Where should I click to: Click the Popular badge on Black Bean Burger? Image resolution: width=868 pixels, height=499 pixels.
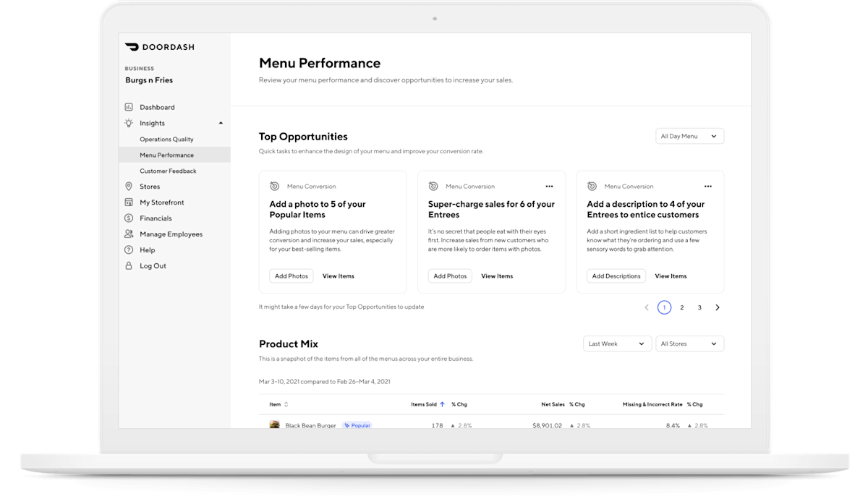click(x=357, y=426)
